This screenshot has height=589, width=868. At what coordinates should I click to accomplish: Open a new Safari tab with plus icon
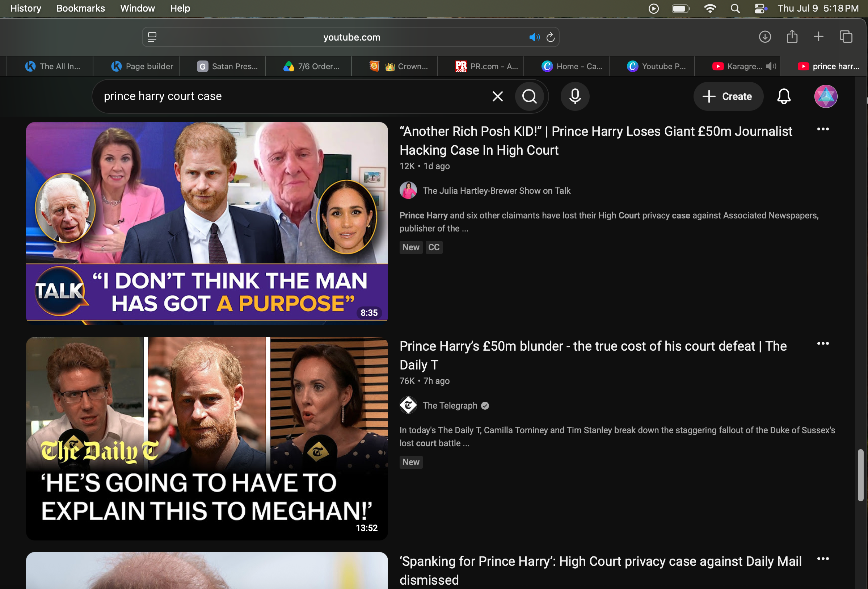(818, 37)
